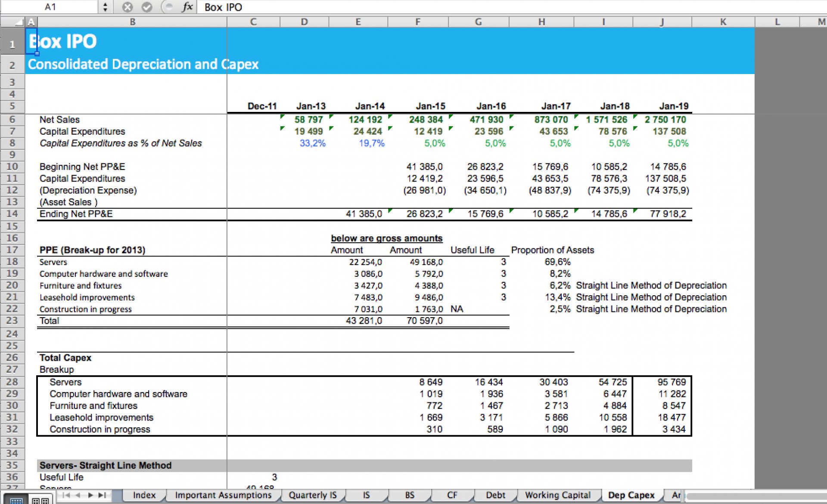827x504 pixels.
Task: Select row 28 header
Action: click(12, 382)
